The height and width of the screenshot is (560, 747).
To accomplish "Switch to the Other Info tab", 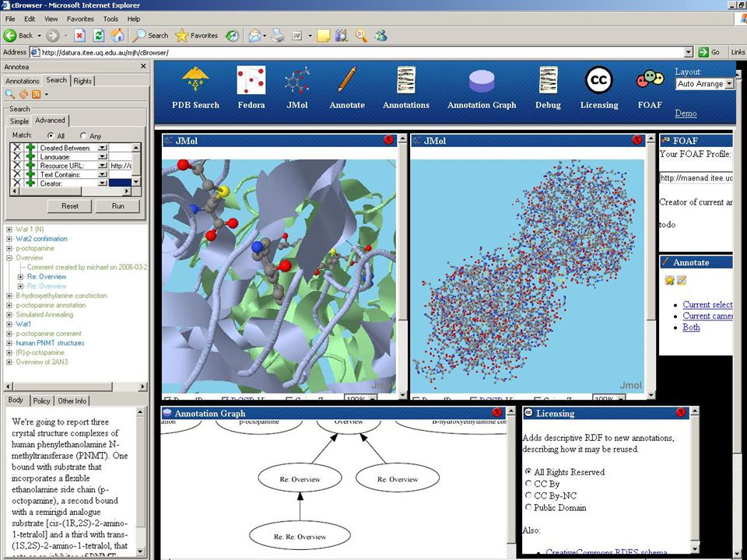I will (72, 401).
